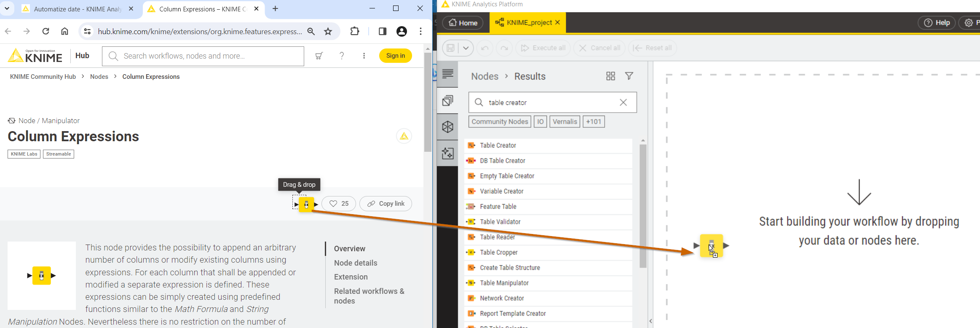Jump to the Node details section

click(x=356, y=263)
